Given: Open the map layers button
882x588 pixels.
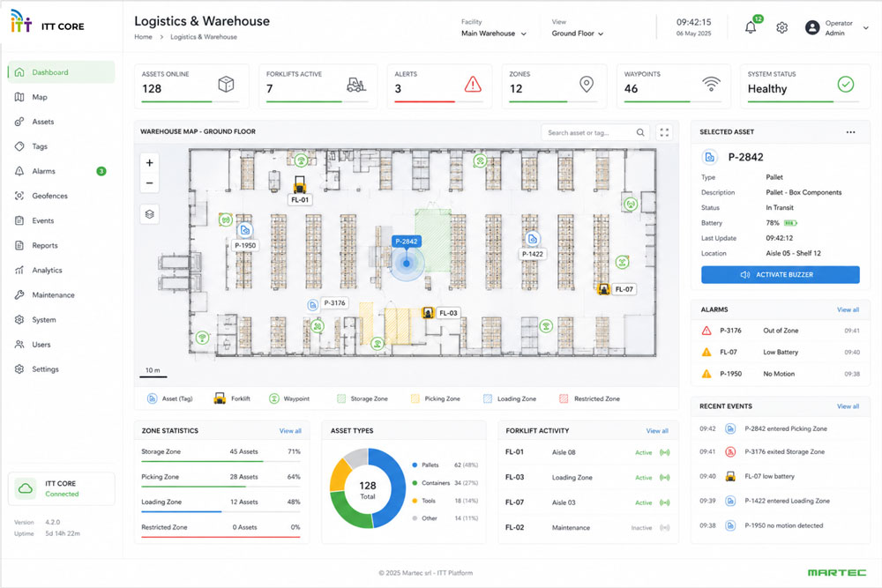Looking at the screenshot, I should click(x=150, y=214).
